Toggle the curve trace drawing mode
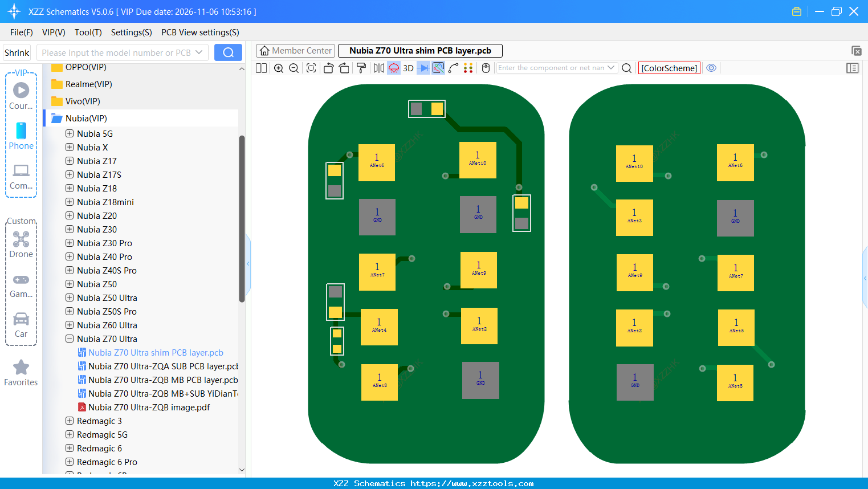 454,68
